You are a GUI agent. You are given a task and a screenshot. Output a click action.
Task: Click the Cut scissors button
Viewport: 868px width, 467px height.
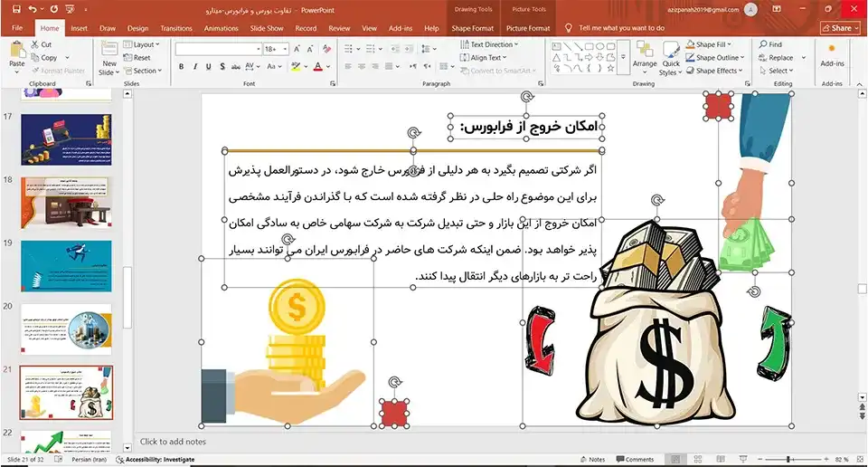42,44
